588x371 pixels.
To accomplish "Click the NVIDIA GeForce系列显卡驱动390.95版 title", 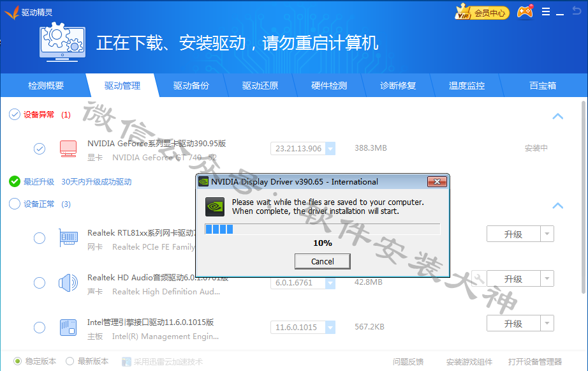I will click(156, 143).
